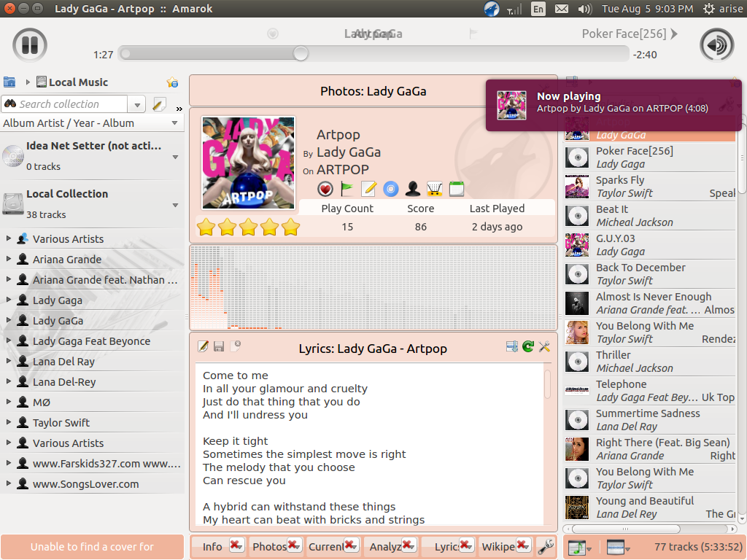Click the edit track details pencil icon
This screenshot has height=560, width=747.
click(x=368, y=189)
